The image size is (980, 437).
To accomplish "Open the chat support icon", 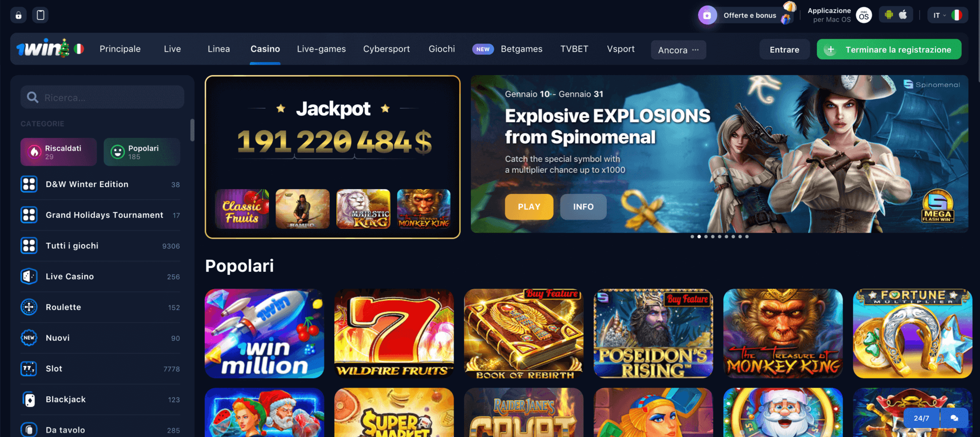I will click(x=954, y=418).
